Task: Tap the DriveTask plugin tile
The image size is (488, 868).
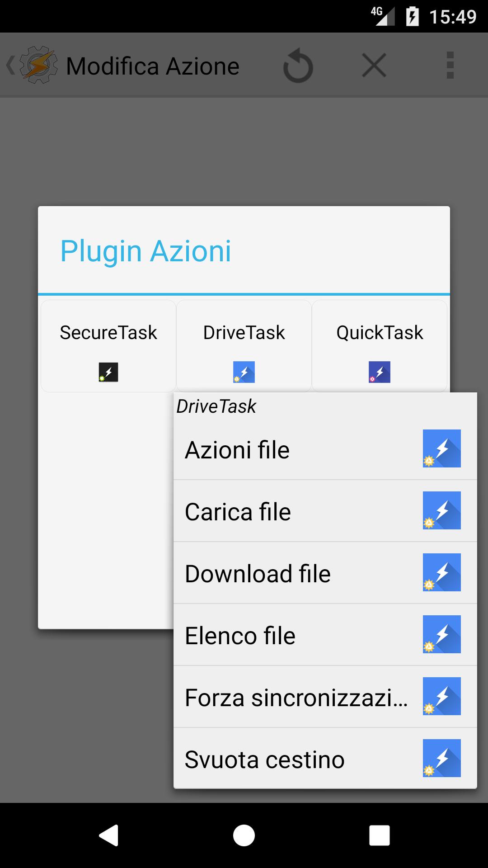Action: click(244, 346)
